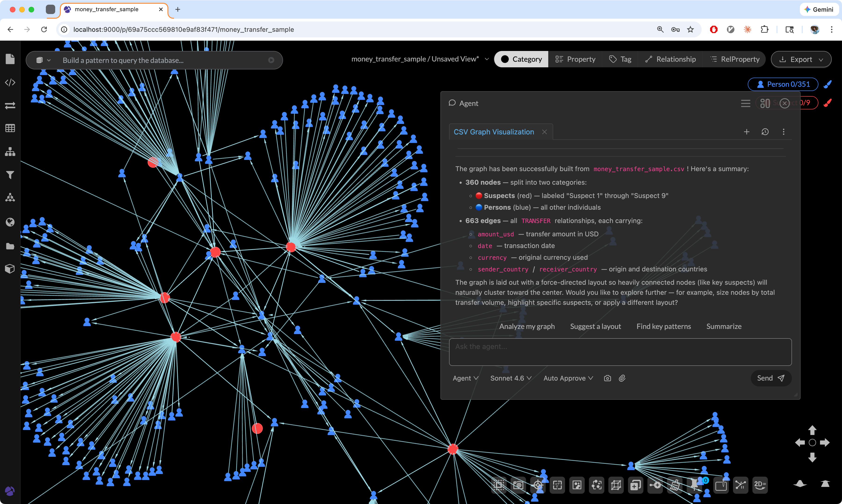Choose the Suggest a layout suggestion
This screenshot has width=842, height=504.
[x=595, y=326]
